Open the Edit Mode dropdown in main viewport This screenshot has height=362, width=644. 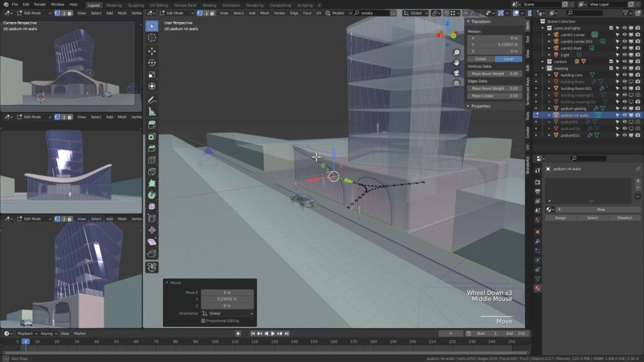pos(177,13)
